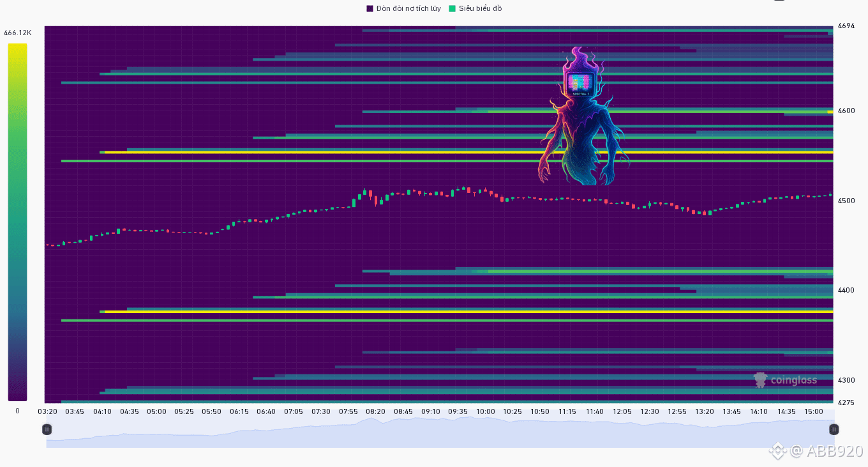Click the 466.12K color scale maximum label
This screenshot has height=467, width=868.
17,33
